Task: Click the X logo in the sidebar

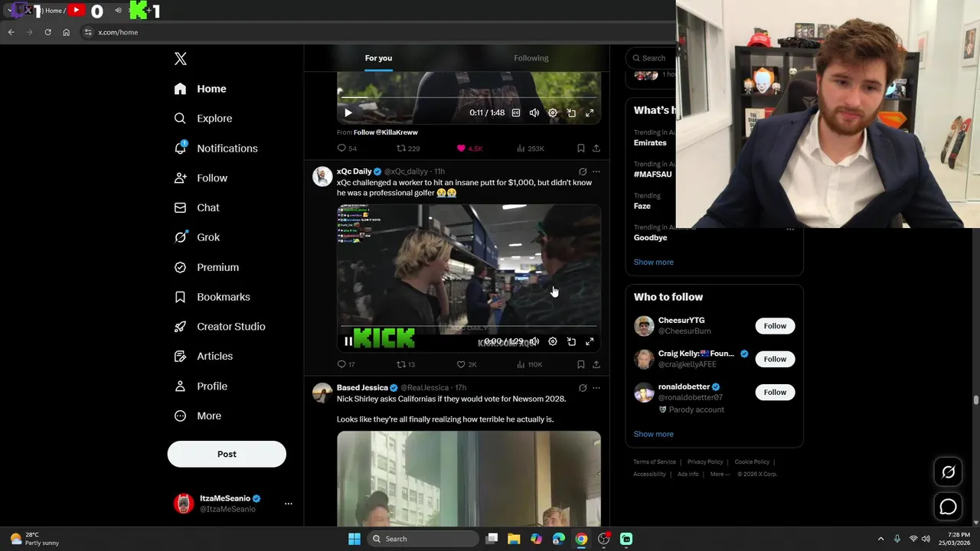Action: [x=181, y=59]
